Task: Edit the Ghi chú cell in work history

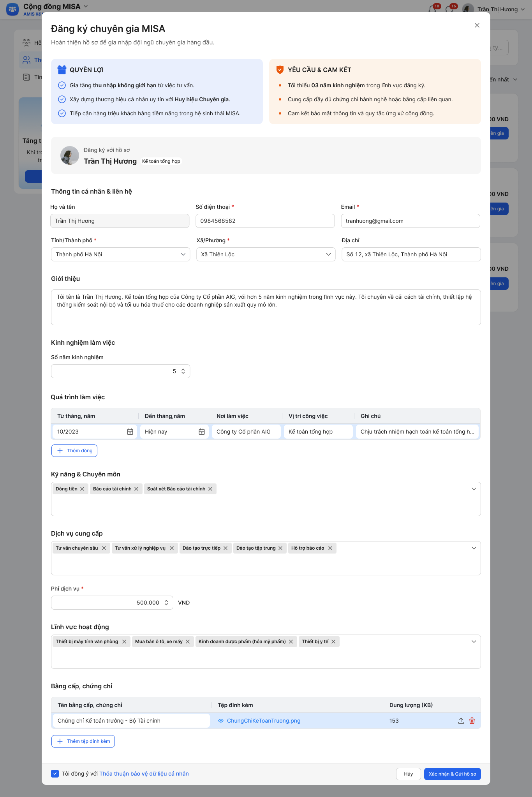Action: [417, 432]
